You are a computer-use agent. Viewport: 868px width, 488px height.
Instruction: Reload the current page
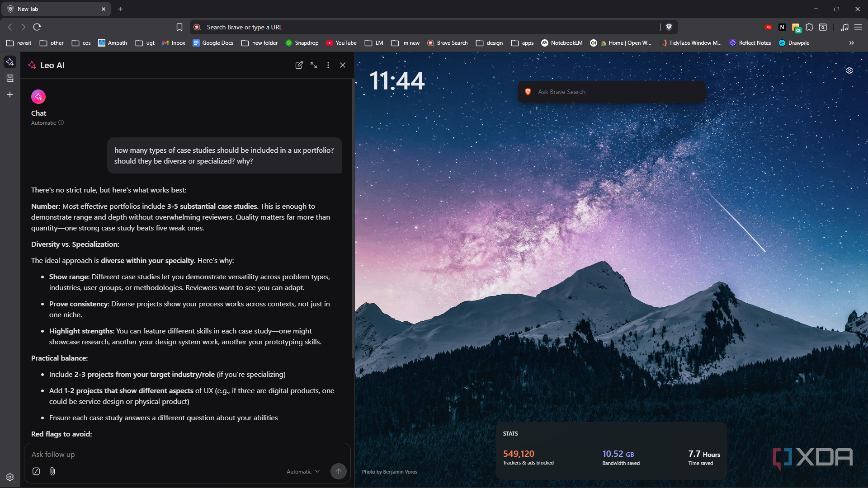[x=37, y=27]
